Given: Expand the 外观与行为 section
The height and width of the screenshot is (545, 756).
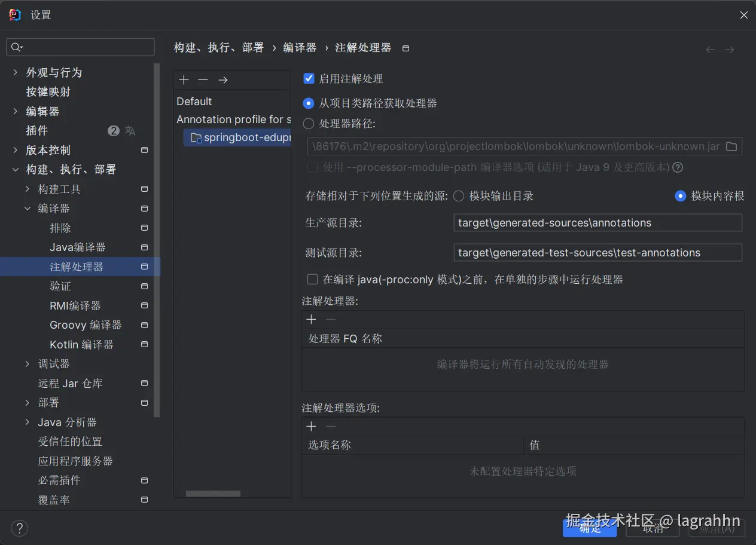Looking at the screenshot, I should 15,72.
